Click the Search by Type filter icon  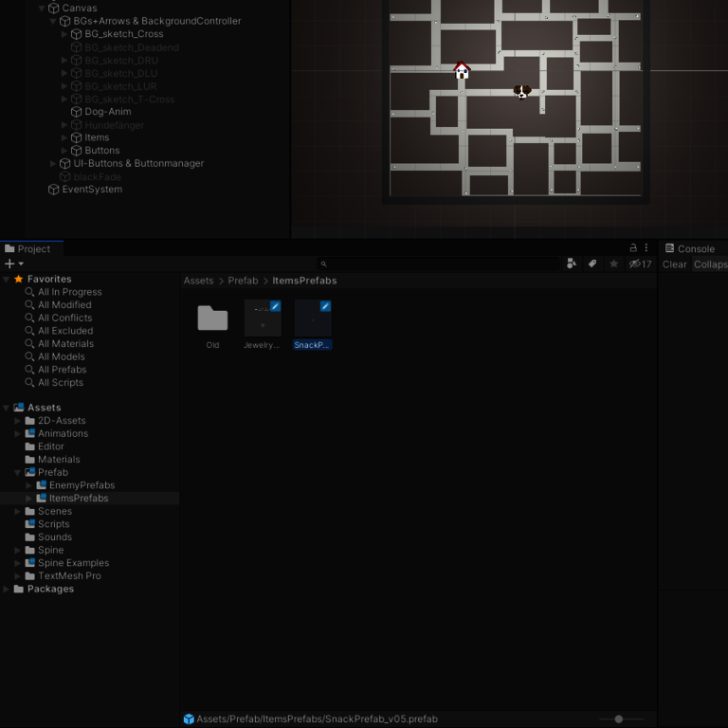(571, 264)
